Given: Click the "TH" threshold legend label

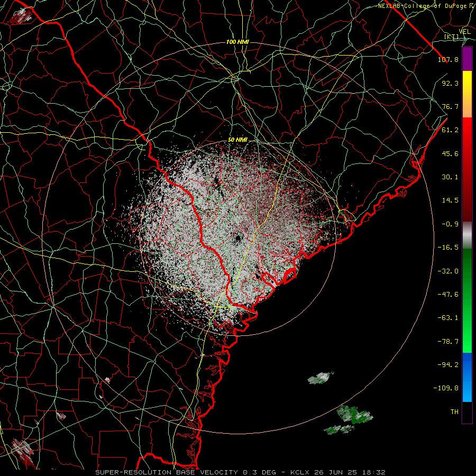Looking at the screenshot, I should pos(454,412).
